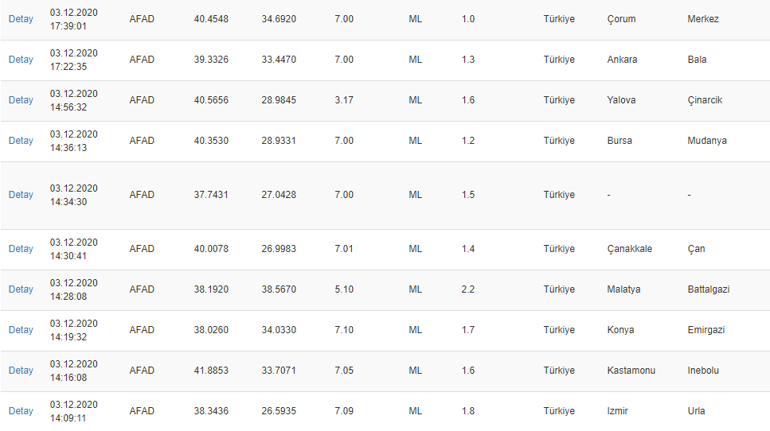
Task: Select the Battalgazi district cell
Action: [708, 289]
